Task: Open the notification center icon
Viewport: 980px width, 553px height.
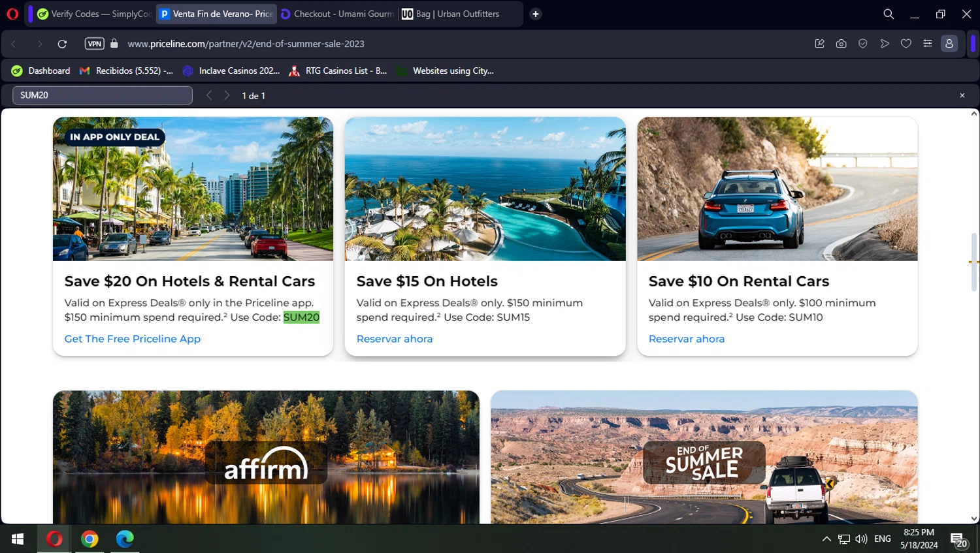Action: pyautogui.click(x=959, y=540)
